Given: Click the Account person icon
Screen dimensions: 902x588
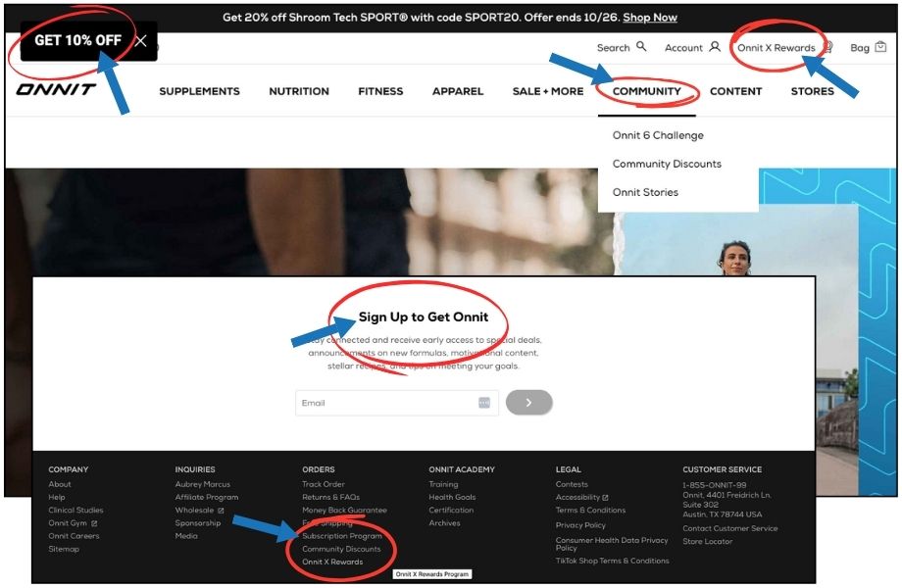Looking at the screenshot, I should pyautogui.click(x=716, y=47).
